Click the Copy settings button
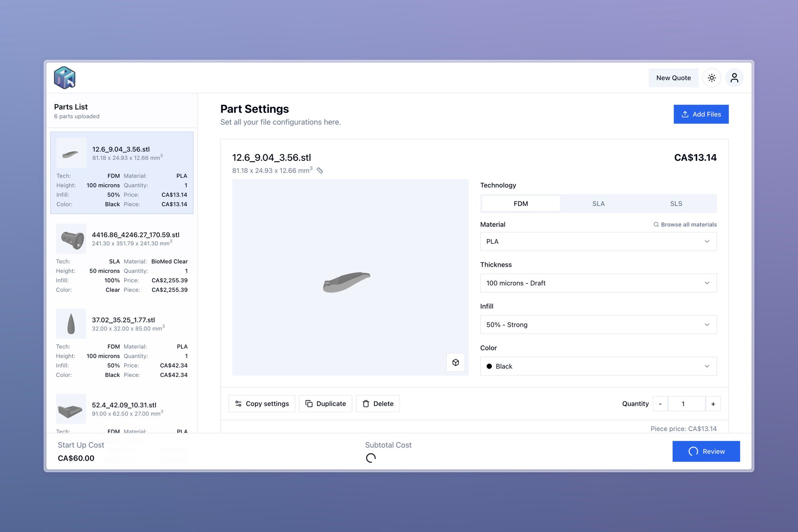 [x=262, y=404]
